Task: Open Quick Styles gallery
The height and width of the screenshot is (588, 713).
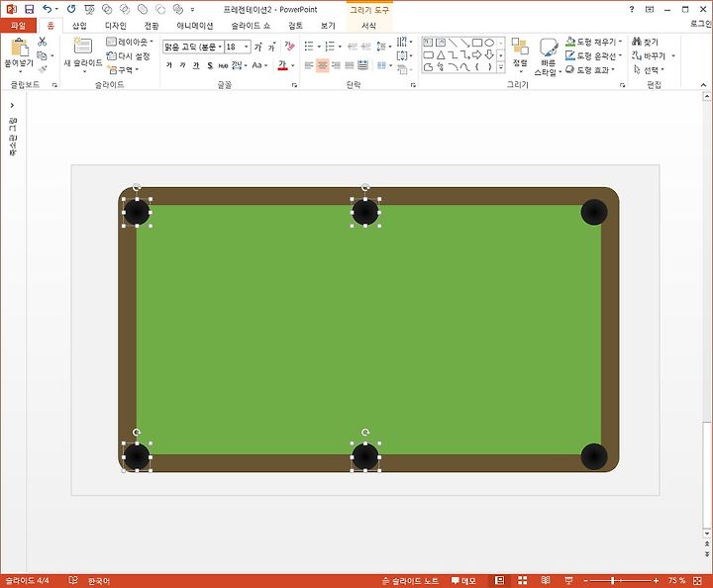Action: point(548,56)
